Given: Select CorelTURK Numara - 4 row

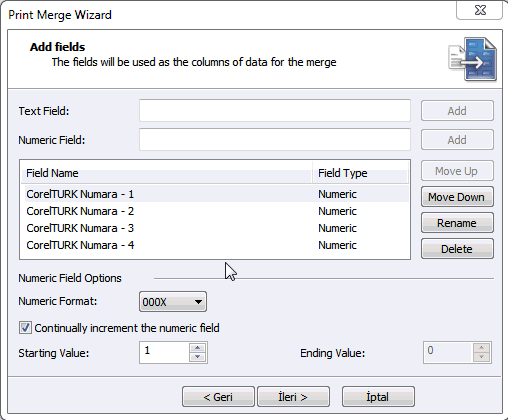Looking at the screenshot, I should (x=217, y=245).
